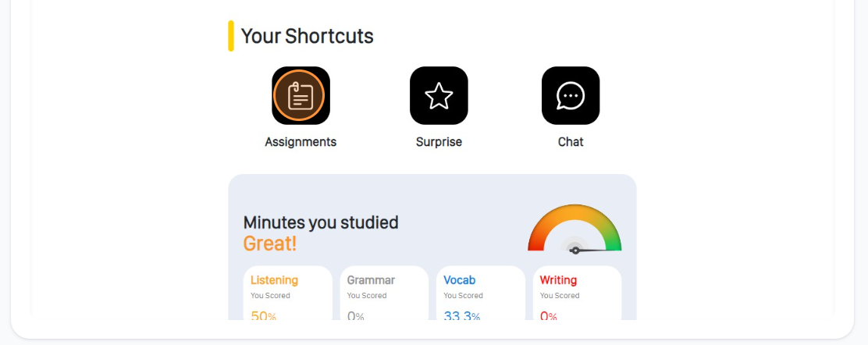Click the orange Great! status text
This screenshot has height=345, width=868.
tap(269, 244)
